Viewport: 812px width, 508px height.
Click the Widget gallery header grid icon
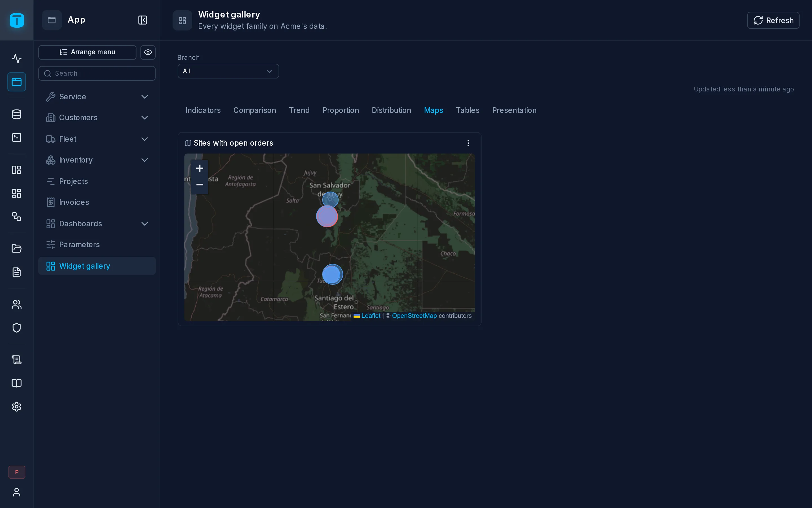[182, 21]
